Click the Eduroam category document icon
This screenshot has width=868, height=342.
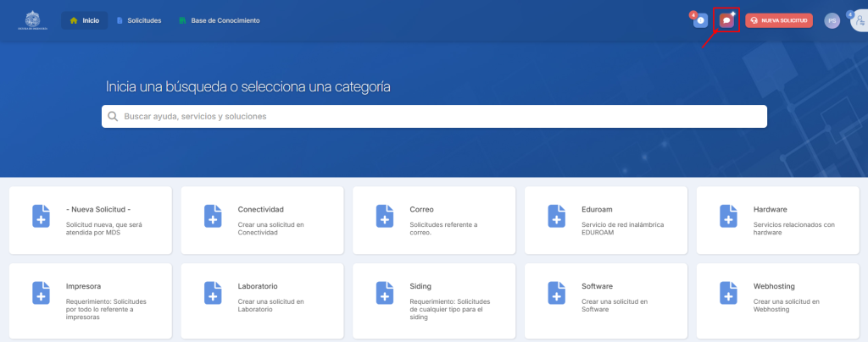pyautogui.click(x=557, y=216)
